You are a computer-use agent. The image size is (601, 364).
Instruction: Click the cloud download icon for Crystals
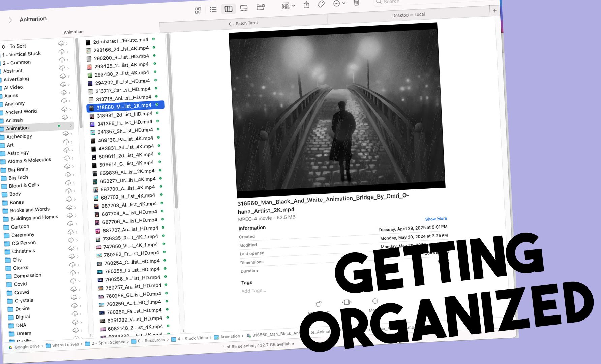pyautogui.click(x=74, y=297)
